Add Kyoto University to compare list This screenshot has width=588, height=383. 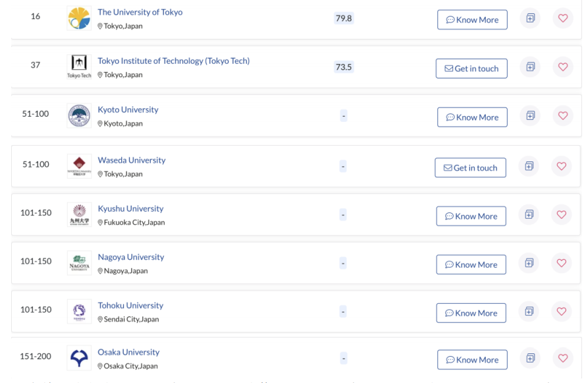(530, 115)
